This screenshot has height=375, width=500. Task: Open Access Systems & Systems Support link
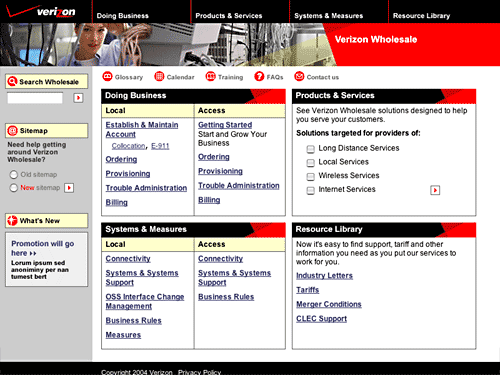234,277
